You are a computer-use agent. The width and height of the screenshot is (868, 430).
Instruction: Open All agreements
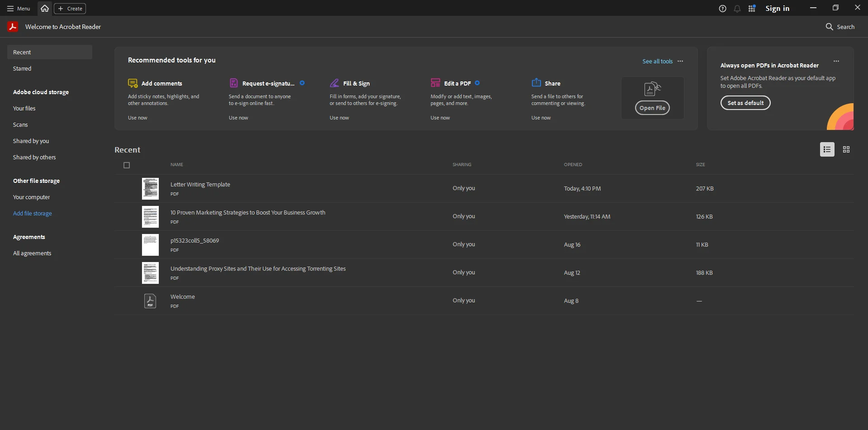32,253
